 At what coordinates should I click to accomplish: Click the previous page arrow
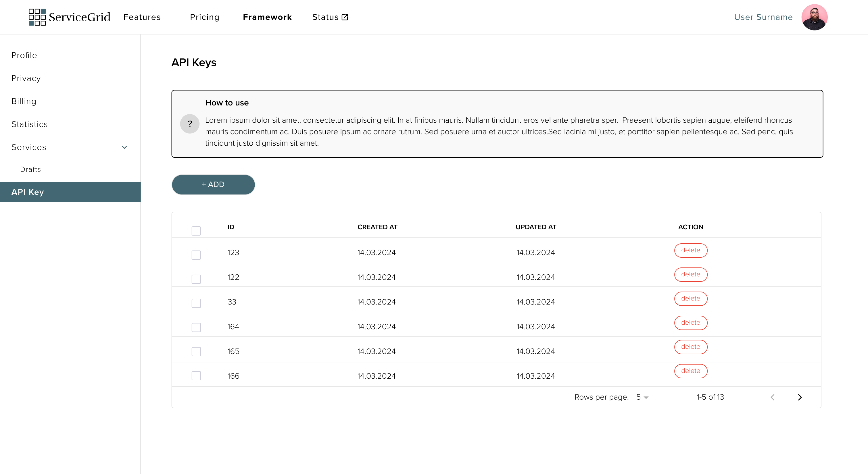[773, 397]
